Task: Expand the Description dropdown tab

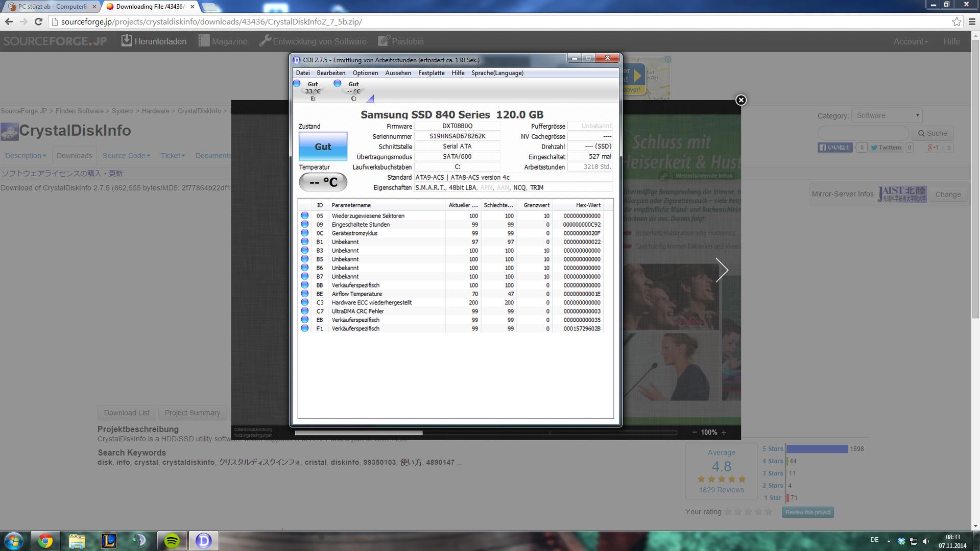Action: 26,156
